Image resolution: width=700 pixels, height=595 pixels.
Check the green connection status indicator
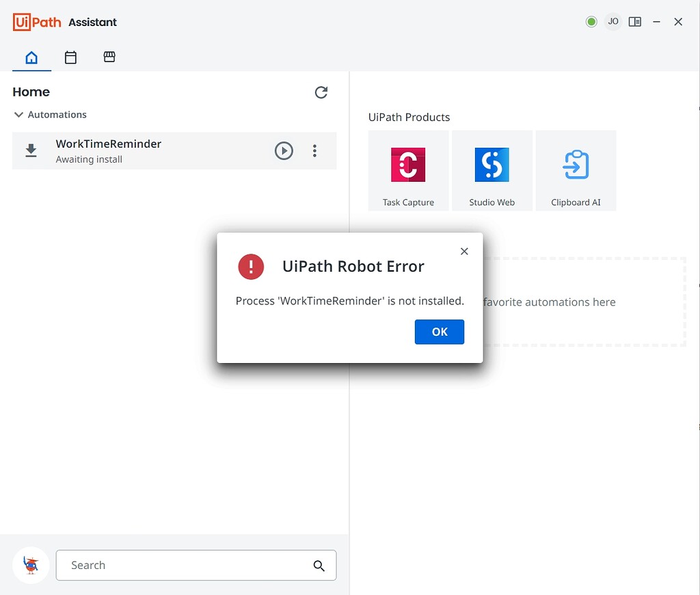(591, 21)
